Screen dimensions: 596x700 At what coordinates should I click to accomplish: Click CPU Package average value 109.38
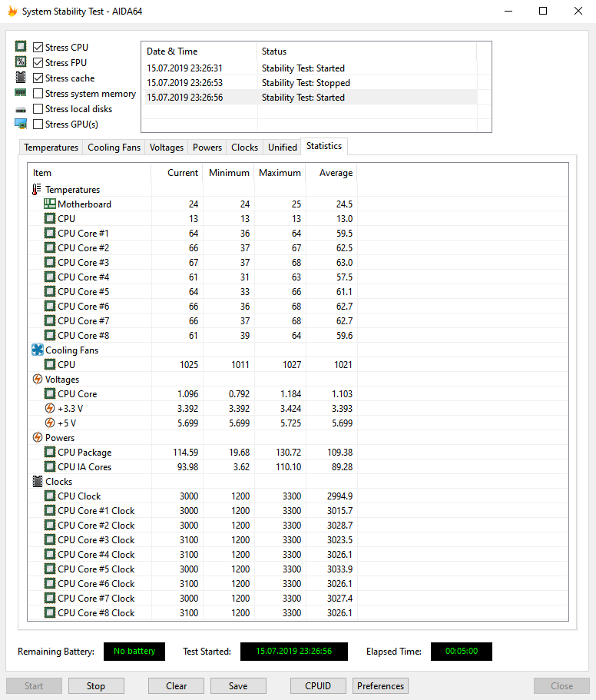(x=340, y=453)
